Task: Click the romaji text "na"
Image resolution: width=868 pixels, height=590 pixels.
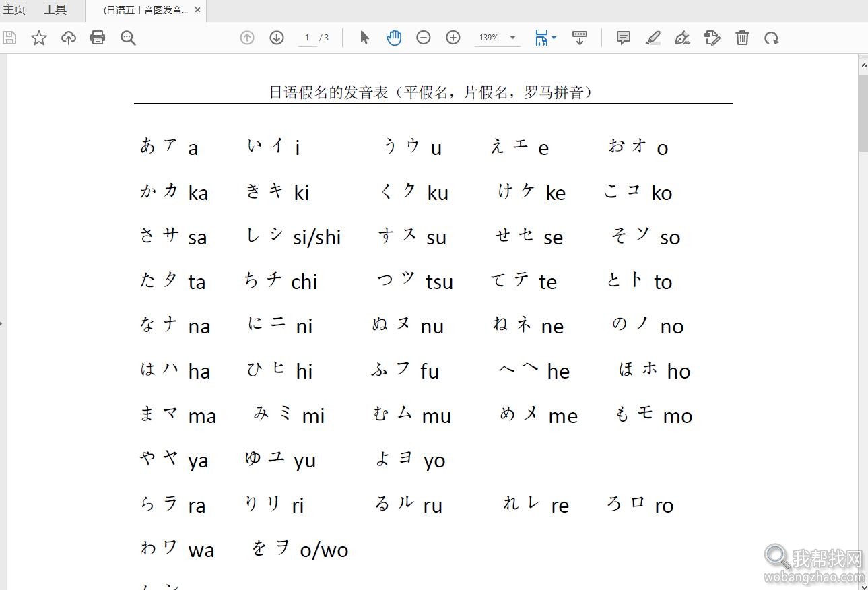Action: coord(199,327)
